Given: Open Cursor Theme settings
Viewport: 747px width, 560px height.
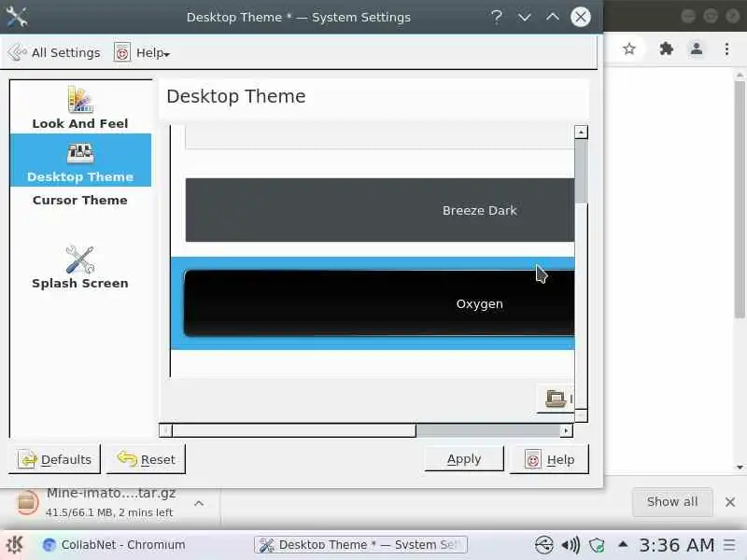Looking at the screenshot, I should pyautogui.click(x=80, y=200).
